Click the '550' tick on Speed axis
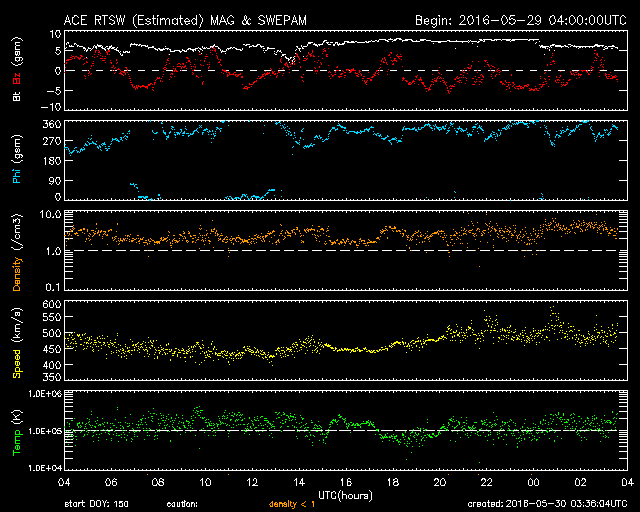Viewport: 640px width, 512px height. click(x=52, y=317)
